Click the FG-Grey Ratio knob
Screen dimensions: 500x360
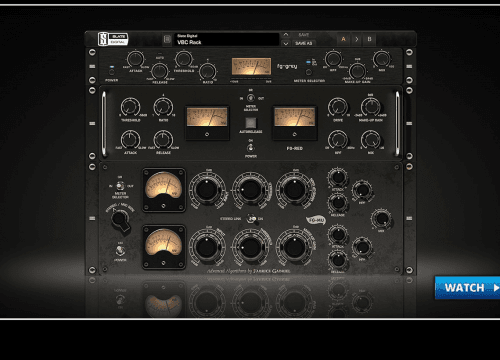point(208,71)
